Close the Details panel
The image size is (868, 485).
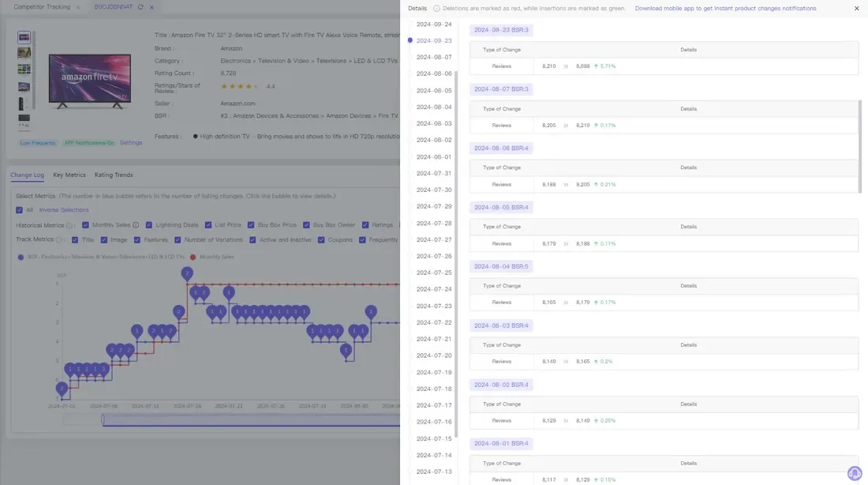click(856, 9)
